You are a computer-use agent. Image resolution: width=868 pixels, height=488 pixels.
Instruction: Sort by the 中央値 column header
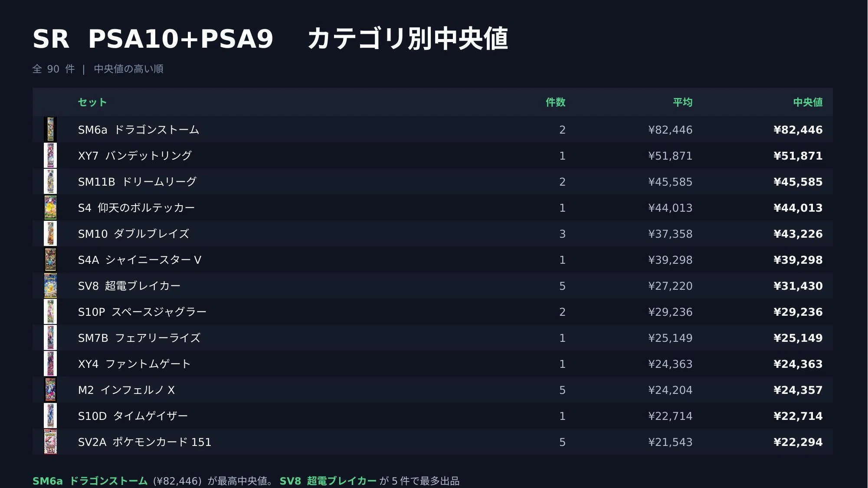[x=808, y=102]
